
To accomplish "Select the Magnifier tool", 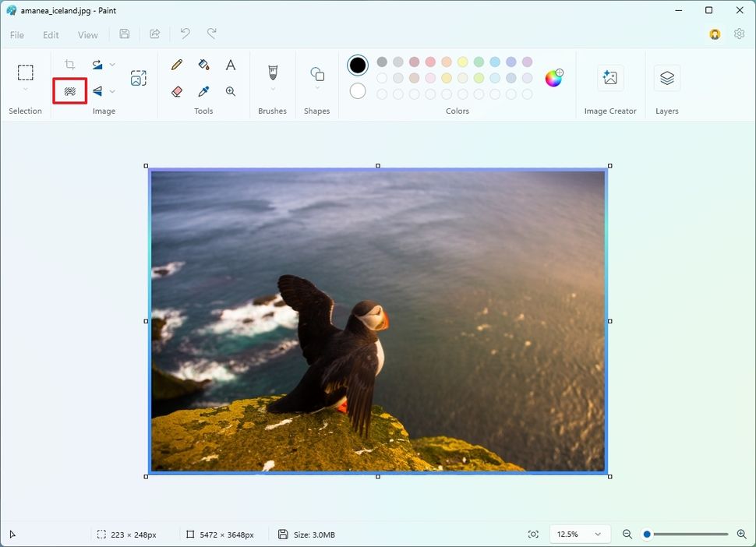I will [x=230, y=90].
